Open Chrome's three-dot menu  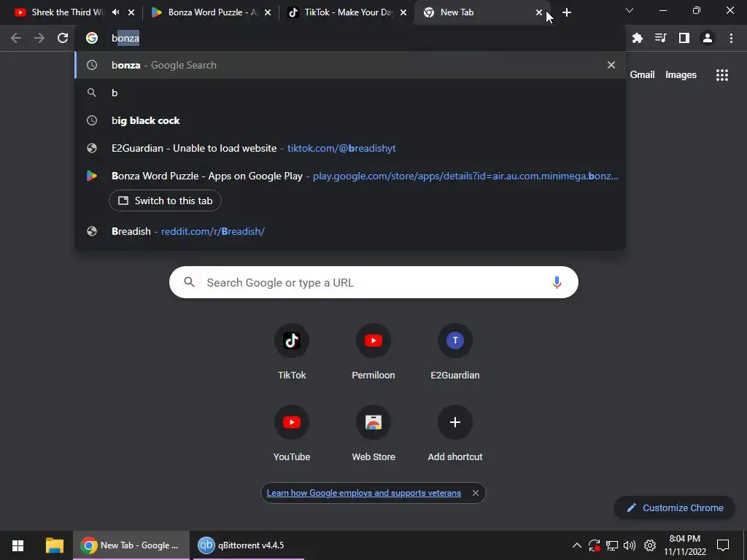[731, 38]
